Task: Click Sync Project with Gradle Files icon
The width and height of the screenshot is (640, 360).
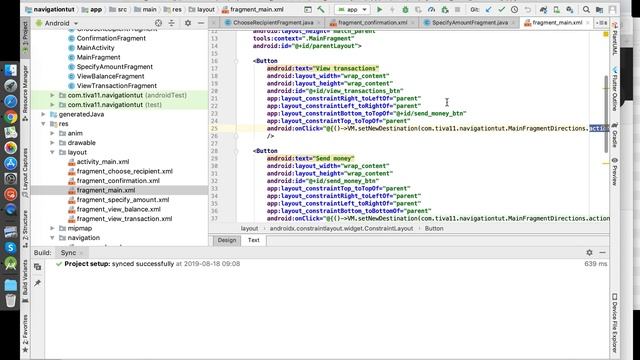Action: (x=543, y=9)
